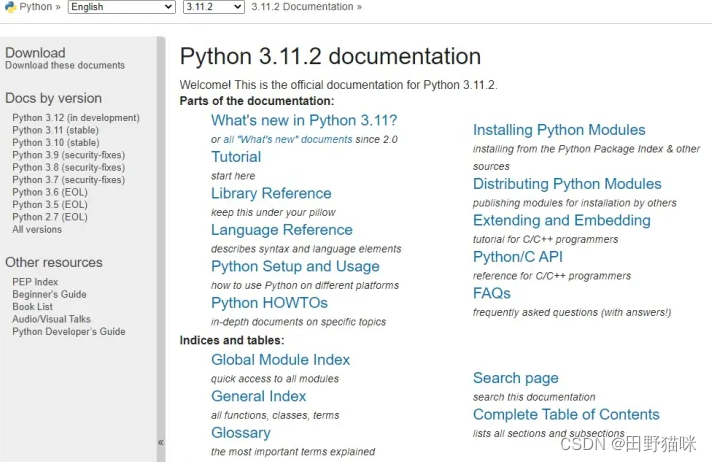712x462 pixels.
Task: Collapse the sidebar with the « handle
Action: pyautogui.click(x=160, y=442)
